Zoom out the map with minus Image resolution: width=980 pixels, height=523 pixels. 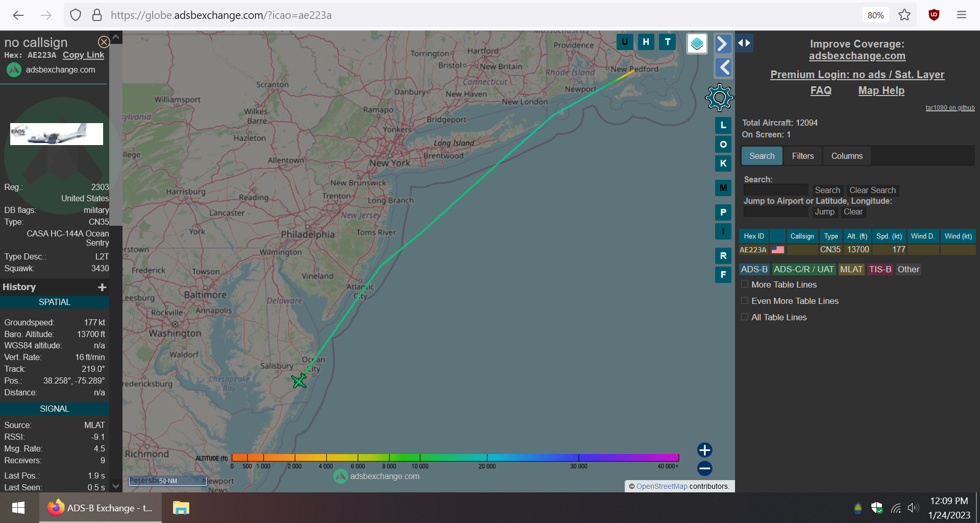click(705, 468)
